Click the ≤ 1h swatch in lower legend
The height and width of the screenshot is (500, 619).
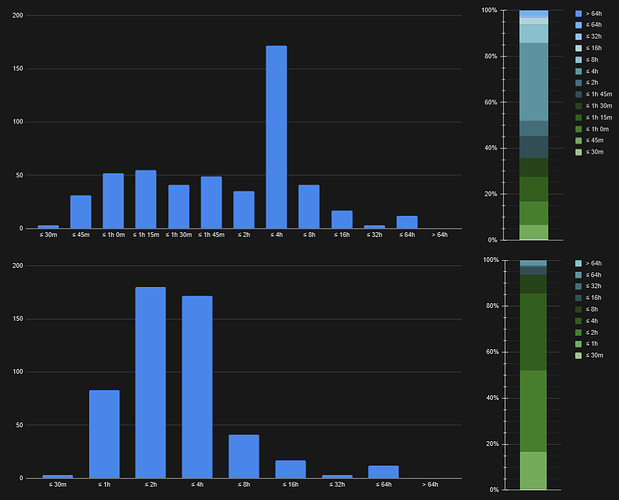[578, 344]
